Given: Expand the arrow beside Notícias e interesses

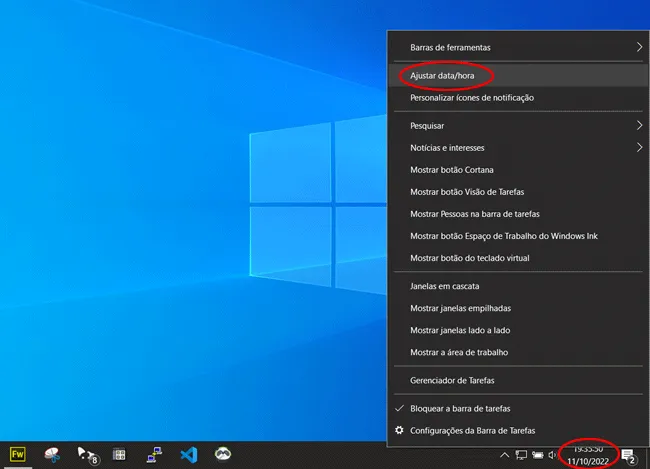Looking at the screenshot, I should (639, 147).
